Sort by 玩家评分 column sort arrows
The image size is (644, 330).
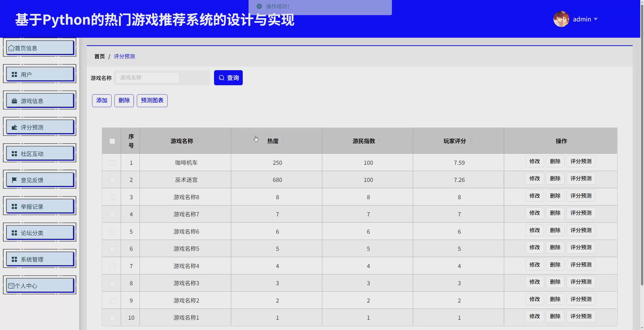[471, 140]
